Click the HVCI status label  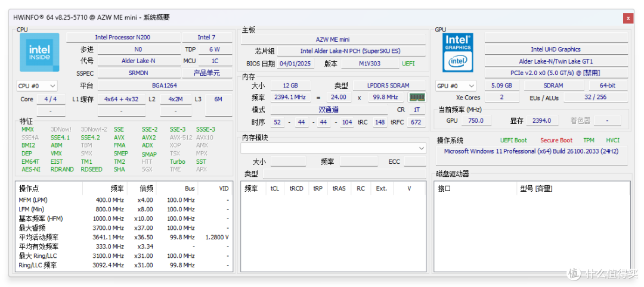coord(613,140)
